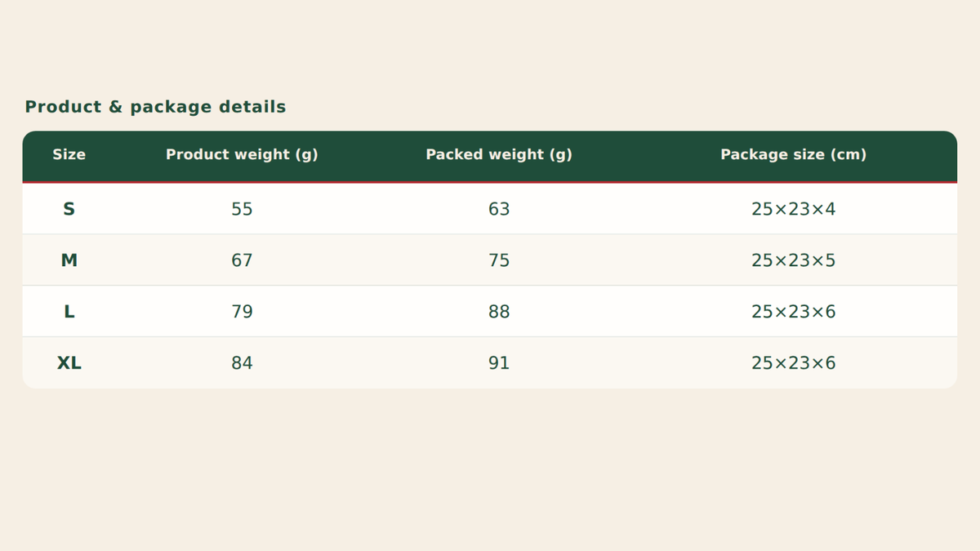Click the Packed weight (g) header
This screenshot has height=551, width=980.
[499, 154]
